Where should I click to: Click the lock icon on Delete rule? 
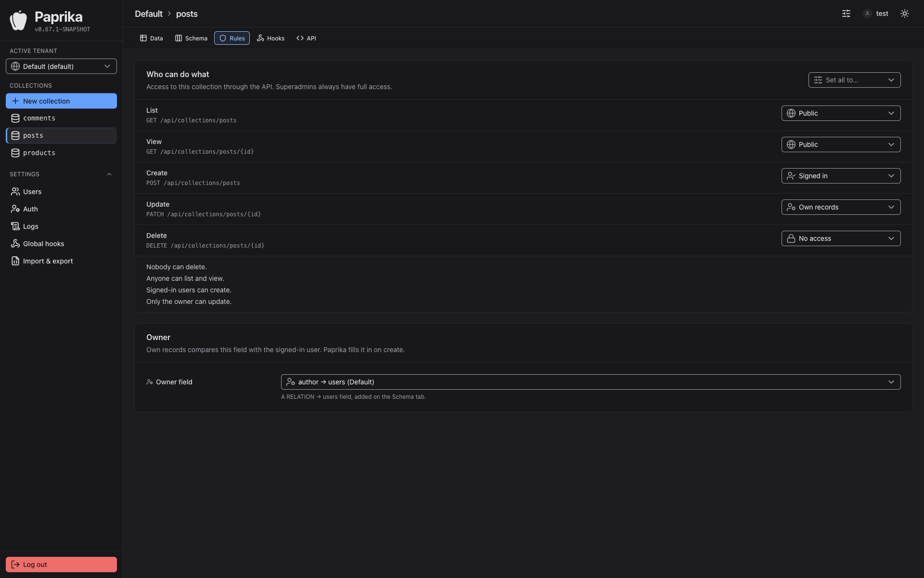pyautogui.click(x=791, y=238)
